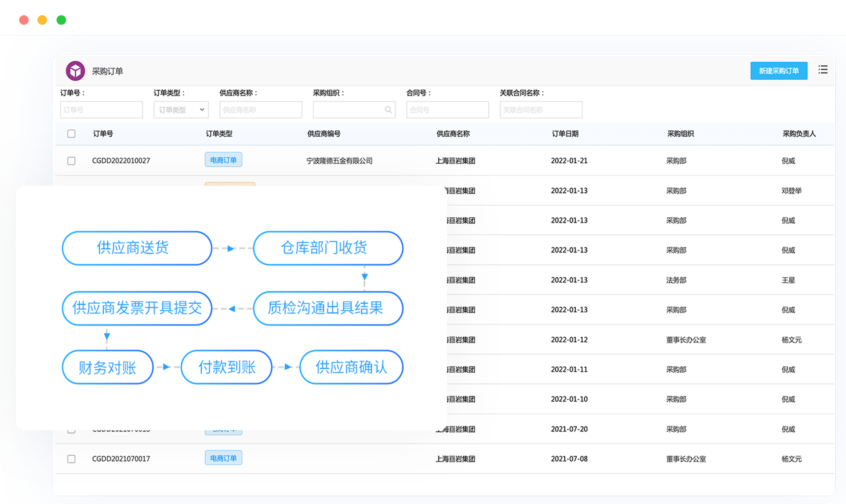The height and width of the screenshot is (504, 846).
Task: Click order number CGDD2022010027
Action: [121, 161]
